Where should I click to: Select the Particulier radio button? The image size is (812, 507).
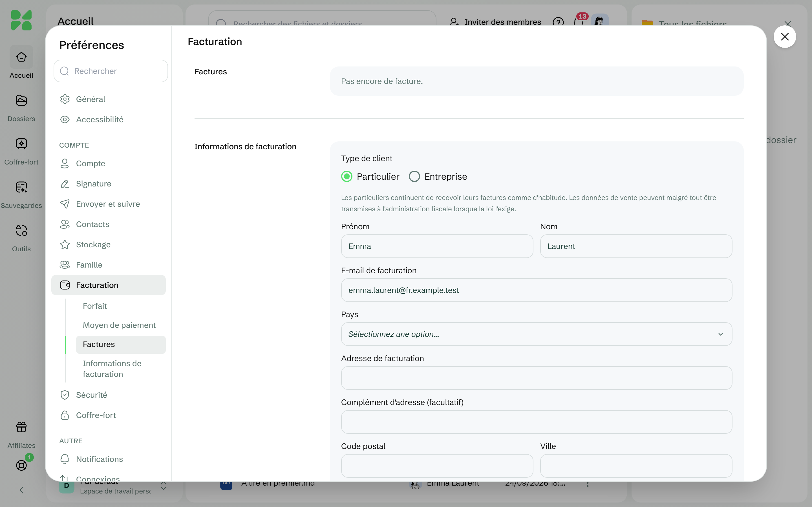pos(347,176)
